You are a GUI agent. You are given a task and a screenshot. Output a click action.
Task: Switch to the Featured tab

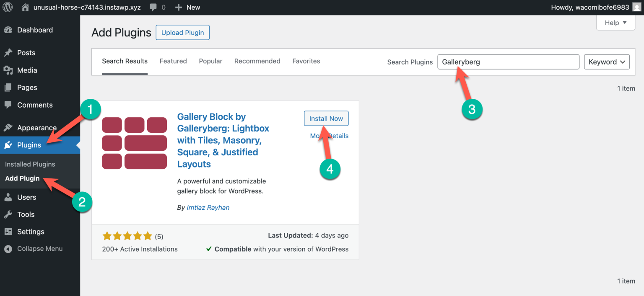coord(173,61)
